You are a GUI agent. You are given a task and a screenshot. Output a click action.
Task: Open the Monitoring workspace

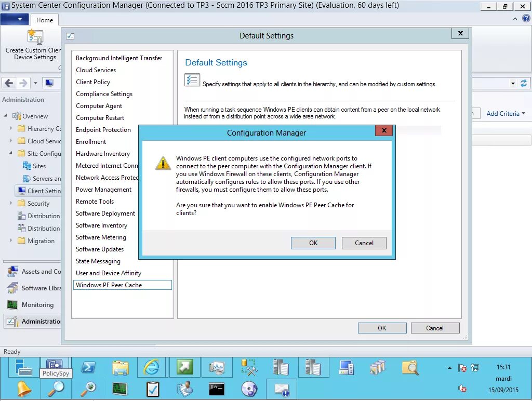[31, 305]
